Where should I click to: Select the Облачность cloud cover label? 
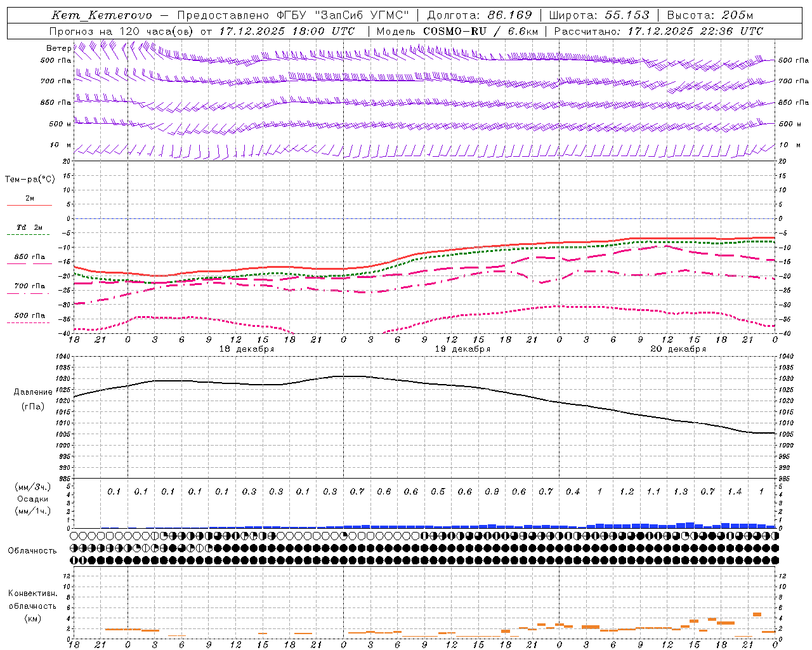coord(32,550)
